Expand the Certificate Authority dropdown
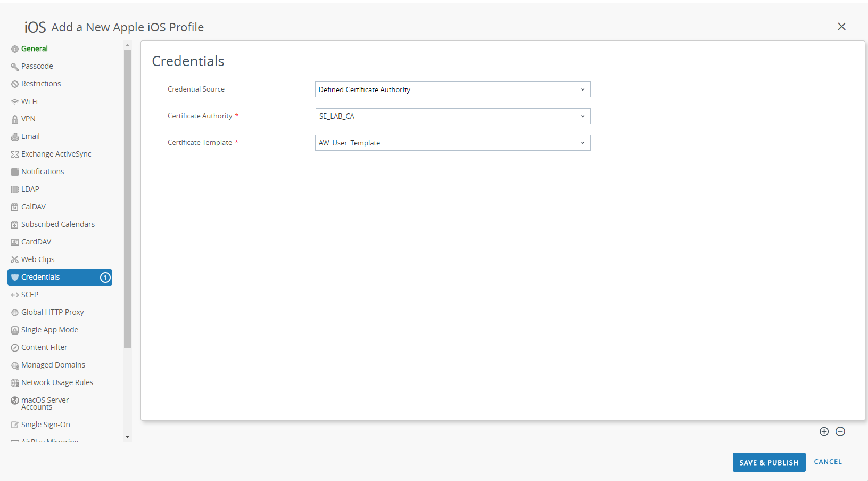This screenshot has height=481, width=868. (452, 116)
